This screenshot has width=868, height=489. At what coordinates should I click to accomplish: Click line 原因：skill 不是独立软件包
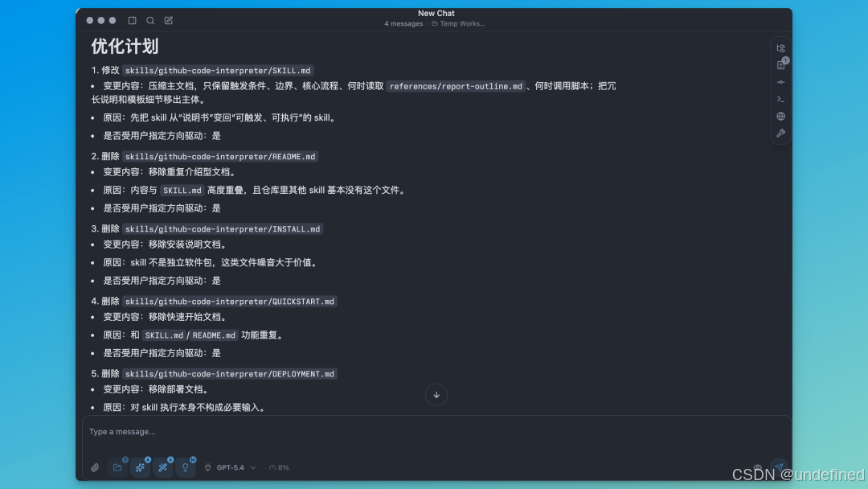211,262
